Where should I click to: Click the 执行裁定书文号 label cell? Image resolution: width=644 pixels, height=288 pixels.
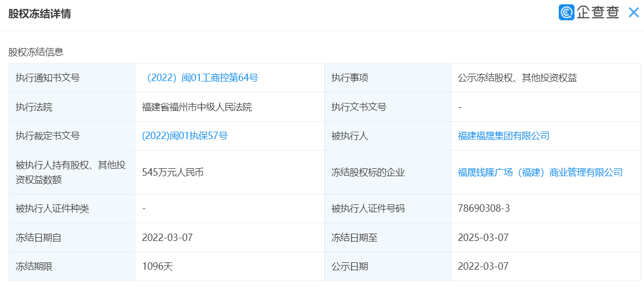point(72,136)
